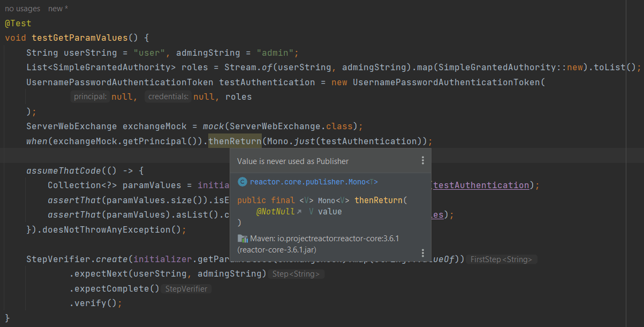This screenshot has width=644, height=327.
Task: Click the 'principal:' parameter name hint
Action: coord(90,96)
